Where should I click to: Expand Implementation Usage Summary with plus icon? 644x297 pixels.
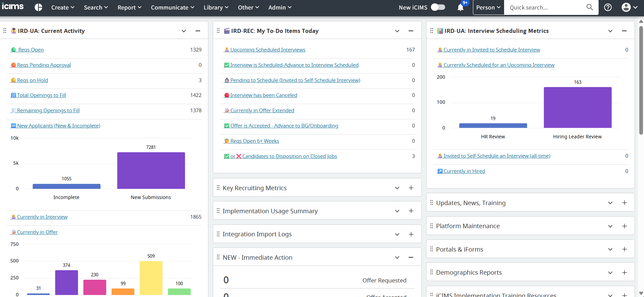[411, 211]
